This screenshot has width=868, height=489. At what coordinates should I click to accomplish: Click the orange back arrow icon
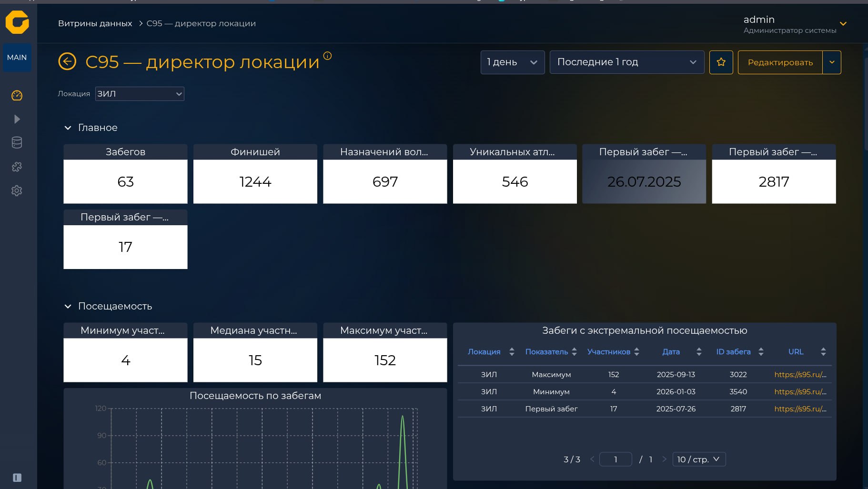pyautogui.click(x=67, y=61)
